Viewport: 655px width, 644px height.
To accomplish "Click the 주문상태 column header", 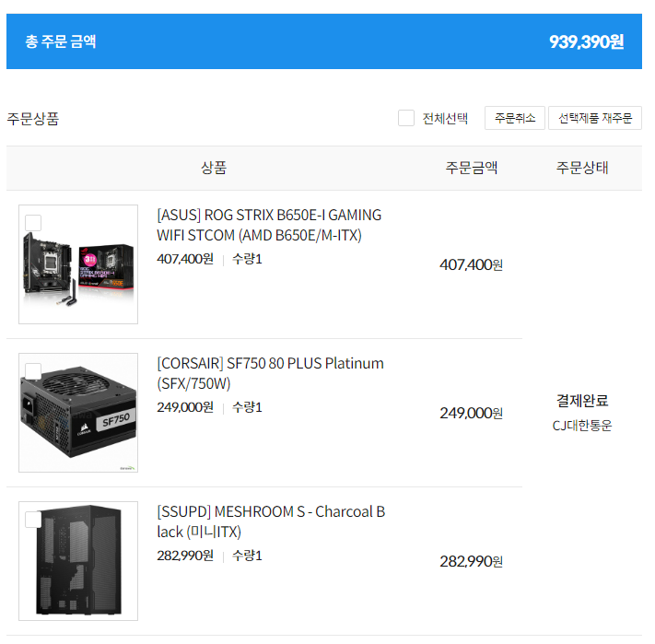I will click(582, 168).
